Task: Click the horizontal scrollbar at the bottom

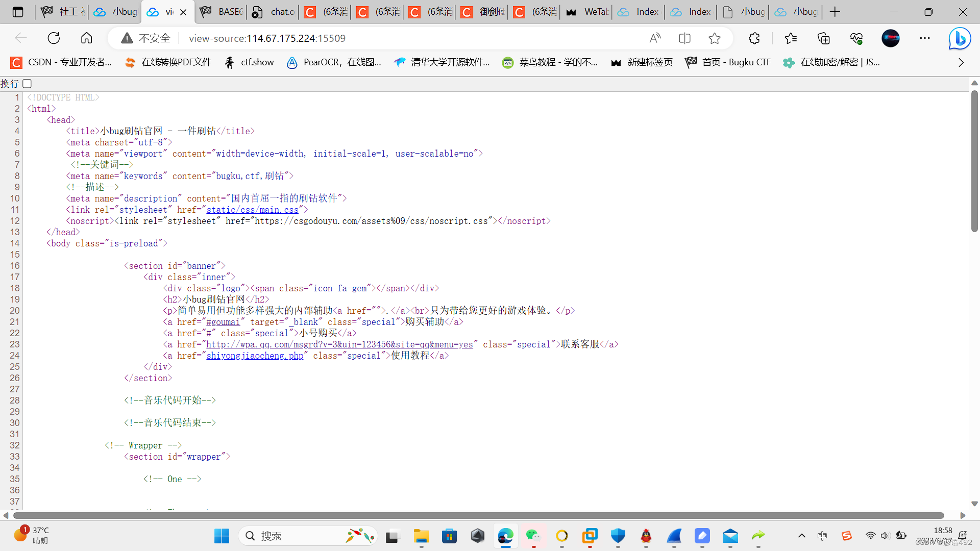Action: (478, 515)
